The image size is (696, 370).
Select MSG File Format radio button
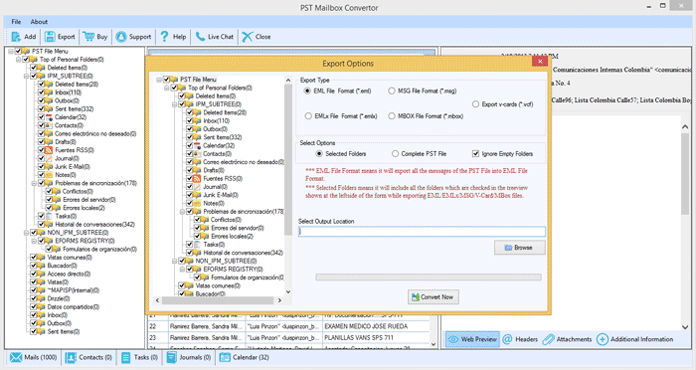[392, 91]
